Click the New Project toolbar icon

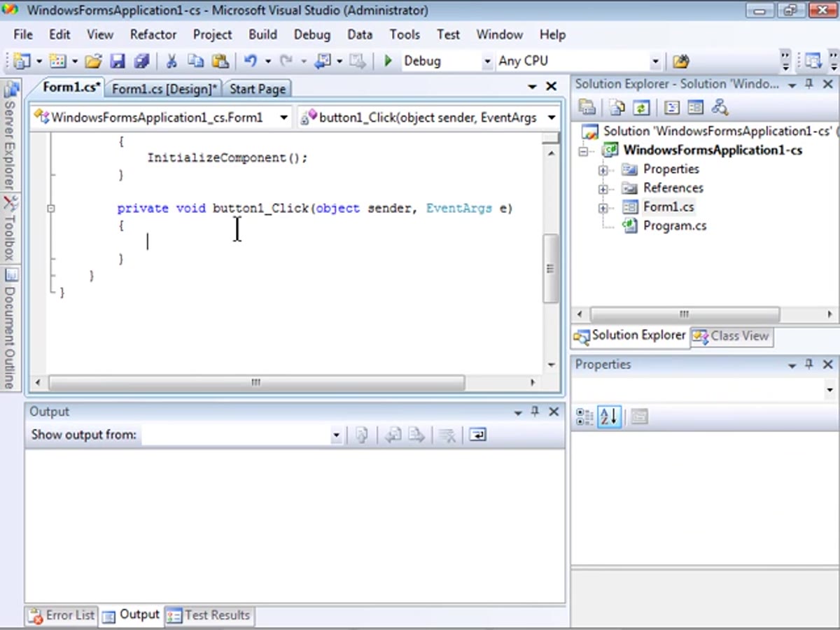click(x=22, y=62)
